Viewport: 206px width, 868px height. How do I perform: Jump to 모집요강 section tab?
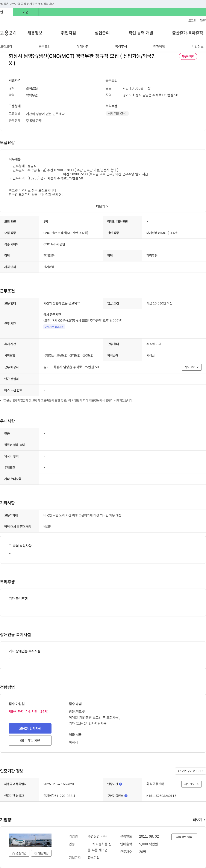point(6,46)
